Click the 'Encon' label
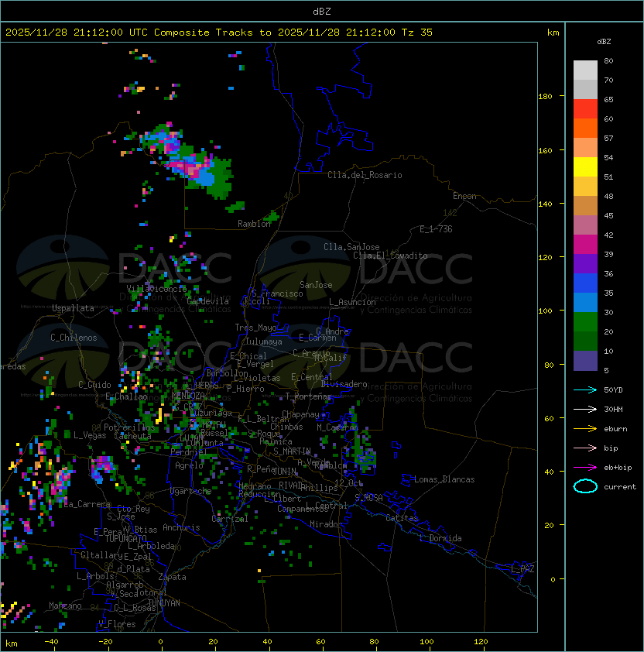 [x=464, y=196]
